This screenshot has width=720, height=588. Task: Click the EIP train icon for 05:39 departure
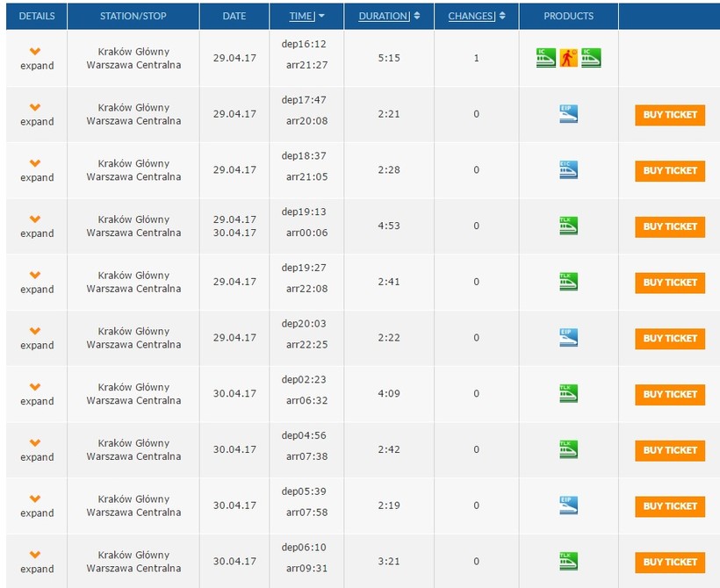568,505
